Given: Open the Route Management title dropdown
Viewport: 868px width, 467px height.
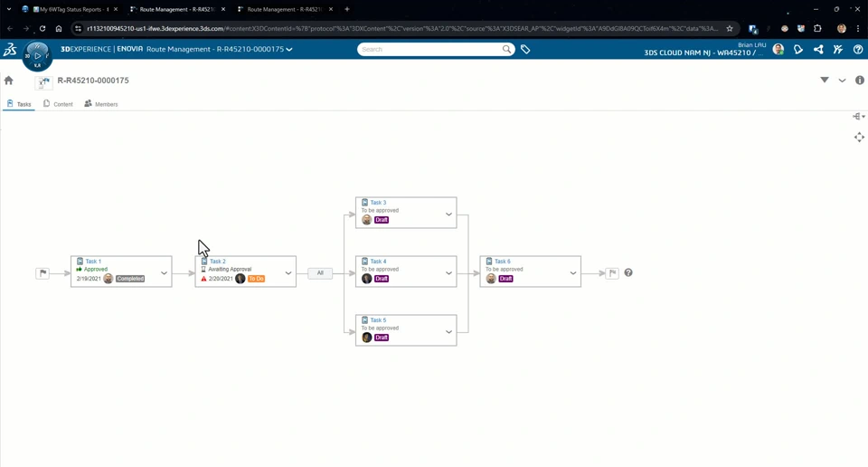Looking at the screenshot, I should pyautogui.click(x=289, y=49).
